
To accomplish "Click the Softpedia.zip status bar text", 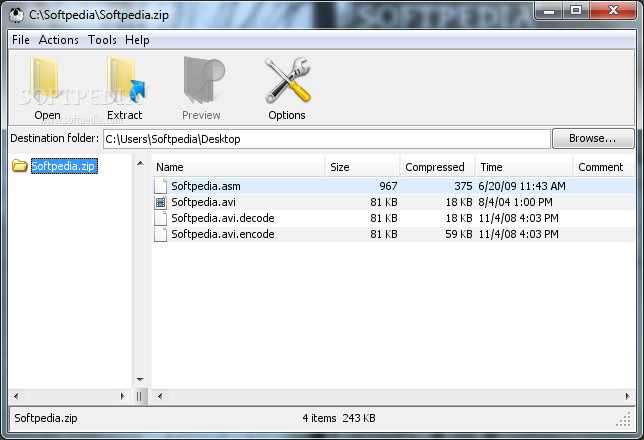I will click(46, 418).
